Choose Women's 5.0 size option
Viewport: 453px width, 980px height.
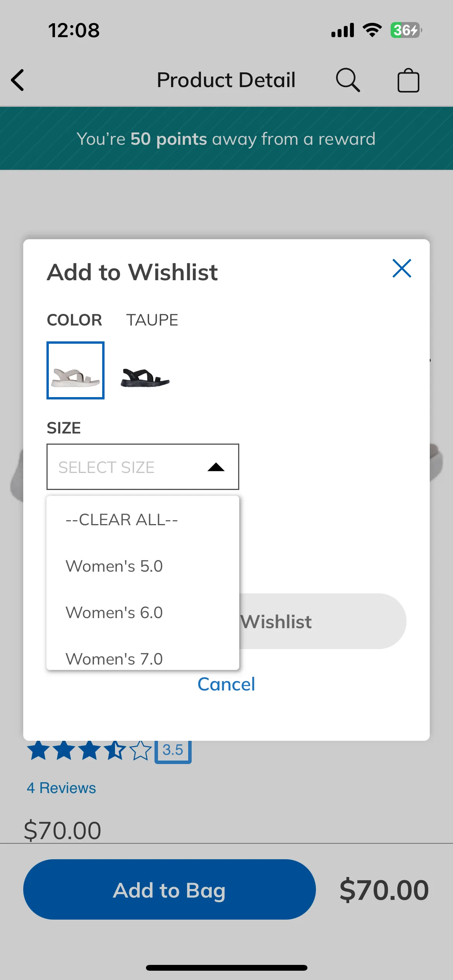143,566
